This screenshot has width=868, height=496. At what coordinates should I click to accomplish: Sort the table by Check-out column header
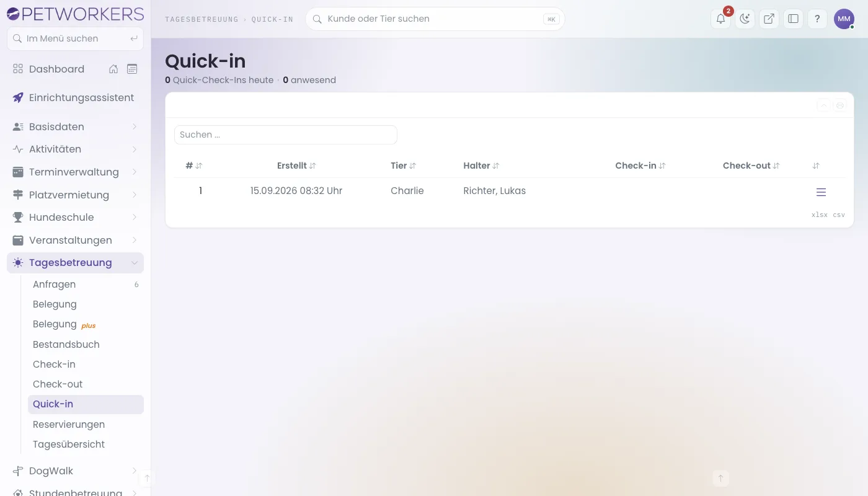(751, 166)
